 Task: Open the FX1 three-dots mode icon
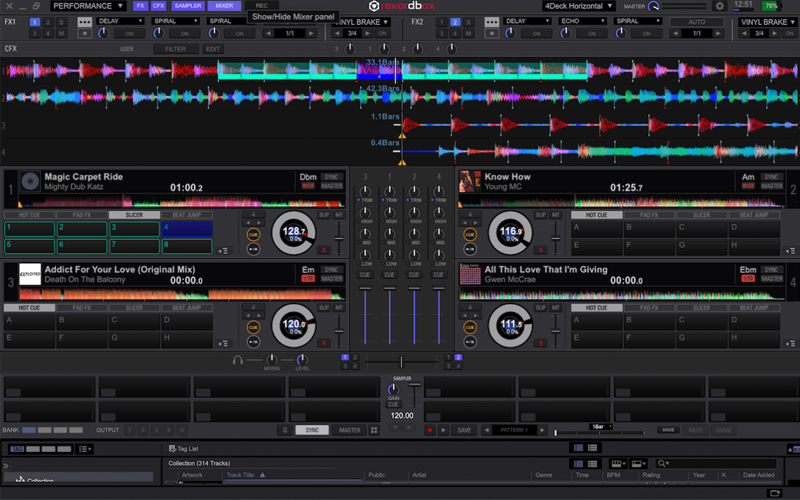click(85, 22)
